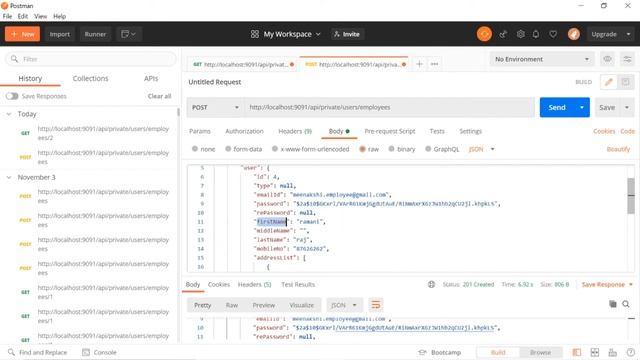Click the new window layout icon
Screen dimensions: 640x360
tap(129, 34)
